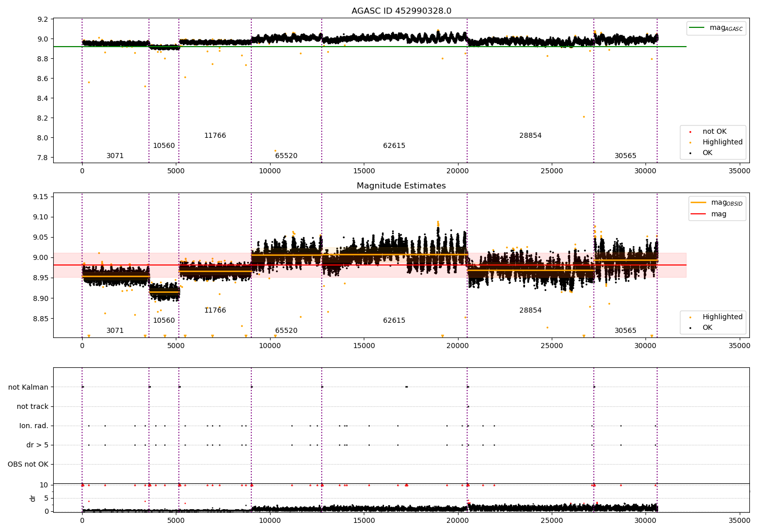Screen dimensions: 760x532
Task: Click the 25000 x-axis tick under bottom plot
Action: [x=551, y=520]
